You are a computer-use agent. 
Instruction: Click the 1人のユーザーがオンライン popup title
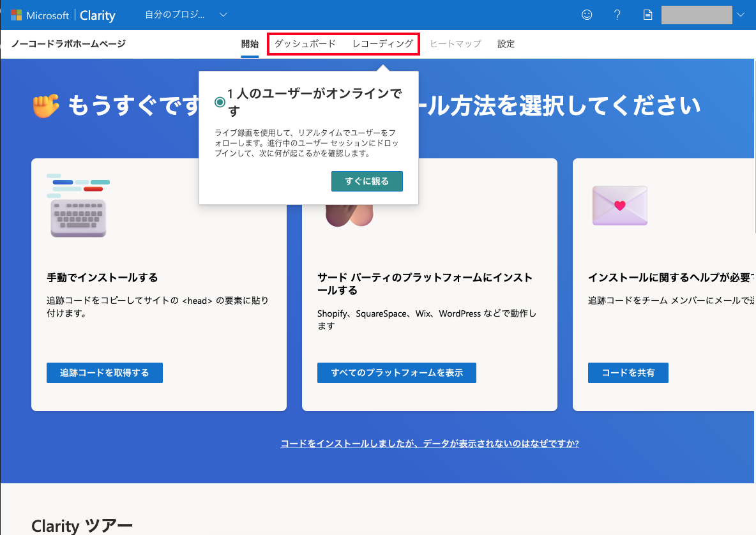click(x=315, y=102)
